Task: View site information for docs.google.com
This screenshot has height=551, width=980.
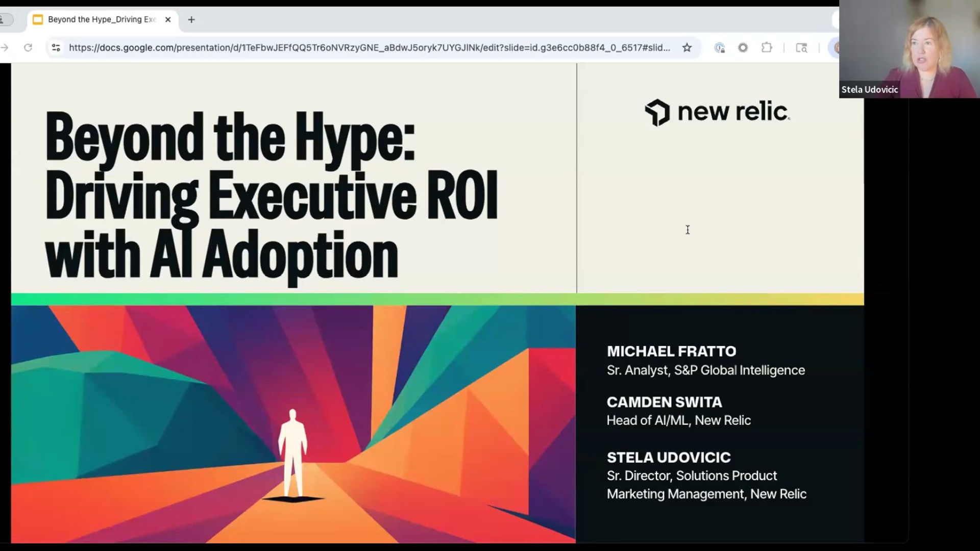Action: [56, 47]
